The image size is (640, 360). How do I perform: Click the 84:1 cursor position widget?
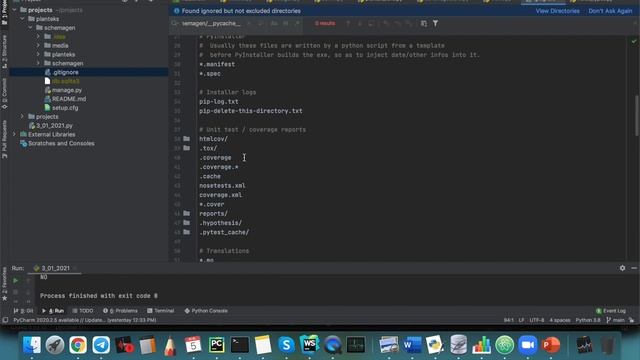click(x=509, y=320)
